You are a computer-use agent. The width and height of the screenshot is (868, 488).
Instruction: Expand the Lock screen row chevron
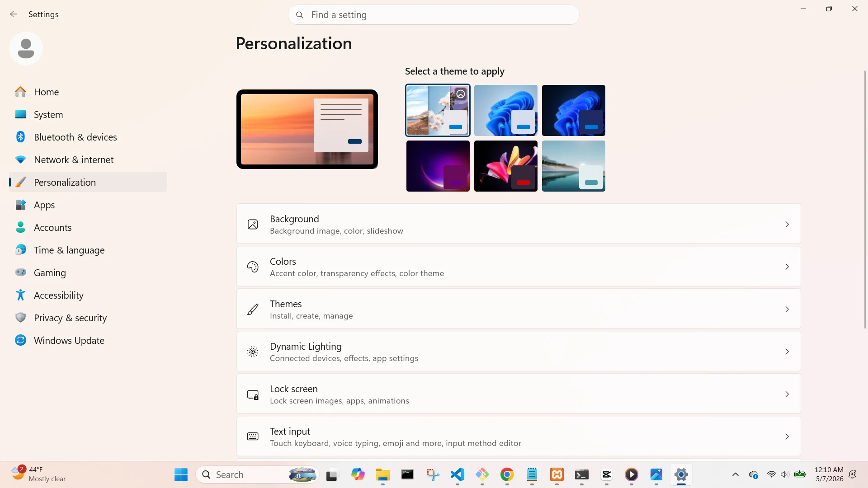click(x=787, y=394)
